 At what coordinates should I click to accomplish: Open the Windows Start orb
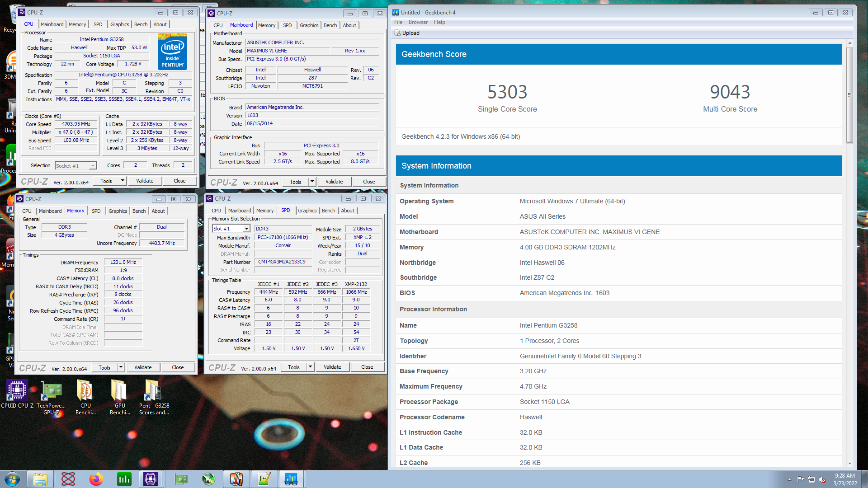coord(12,479)
